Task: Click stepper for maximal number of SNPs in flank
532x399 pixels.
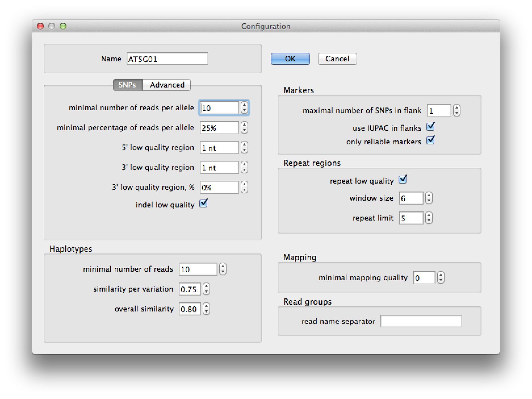Action: click(x=456, y=111)
